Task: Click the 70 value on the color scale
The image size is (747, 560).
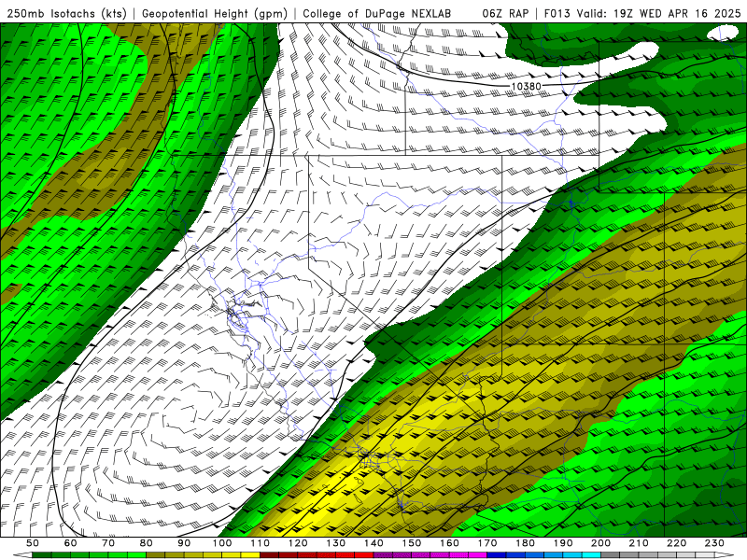Action: (108, 543)
